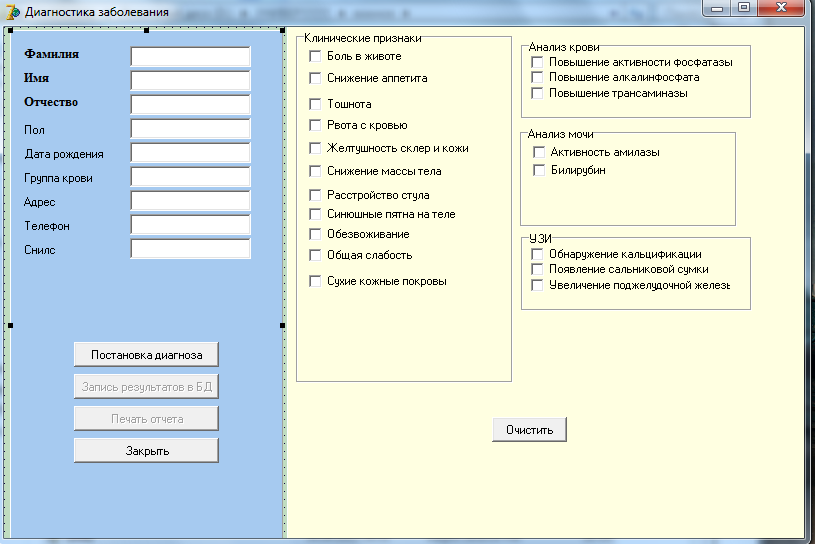Viewport: 815px width, 544px height.
Task: Enable the Общая слабость checkbox
Action: point(315,255)
